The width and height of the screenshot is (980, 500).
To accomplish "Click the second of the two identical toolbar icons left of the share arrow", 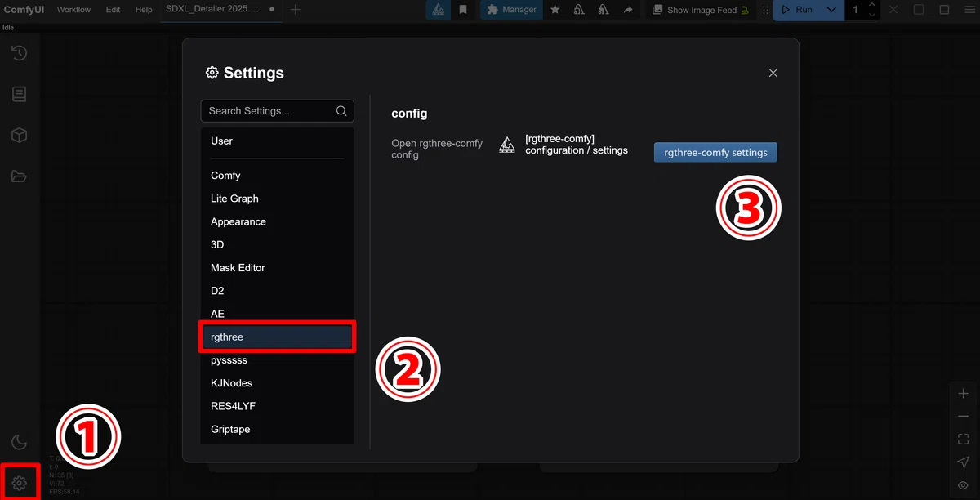I will point(604,10).
